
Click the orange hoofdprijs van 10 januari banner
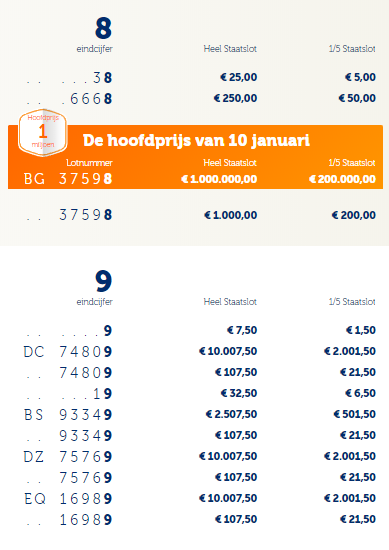point(195,157)
